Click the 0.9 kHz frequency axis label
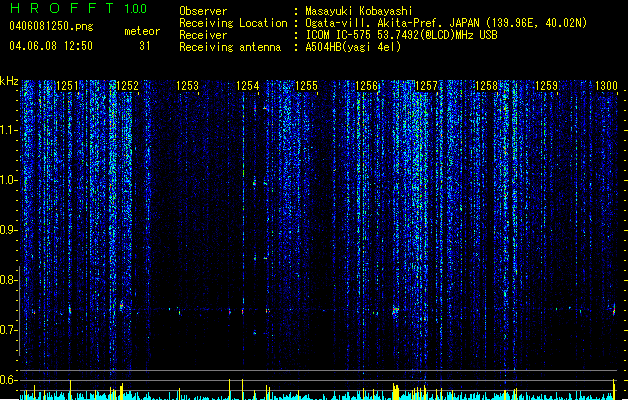The image size is (629, 400). pyautogui.click(x=8, y=230)
